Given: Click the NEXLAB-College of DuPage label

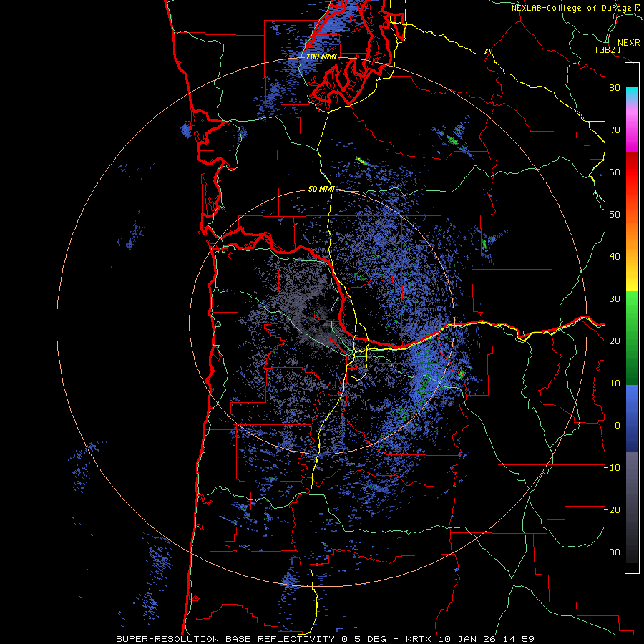Looking at the screenshot, I should [x=572, y=8].
